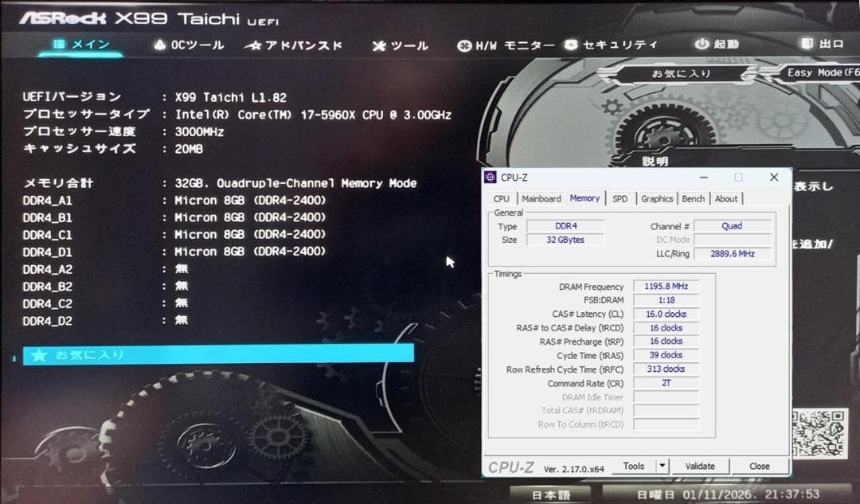Open the Mainboard tab in CPU-Z

541,198
